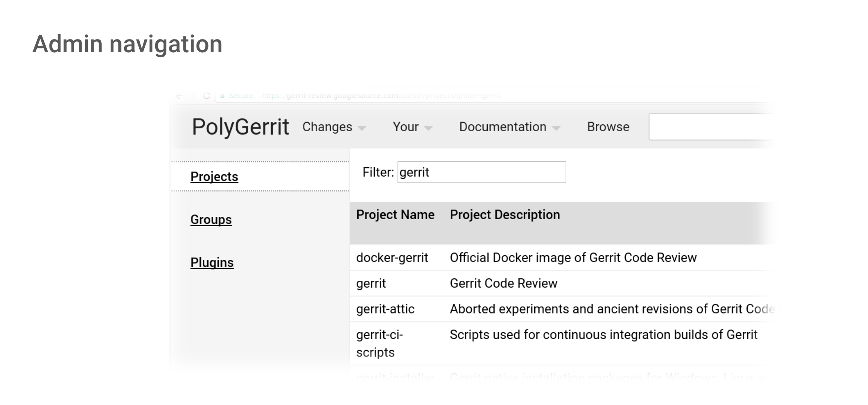The width and height of the screenshot is (868, 405).
Task: Expand the Your dropdown menu
Action: (x=412, y=127)
